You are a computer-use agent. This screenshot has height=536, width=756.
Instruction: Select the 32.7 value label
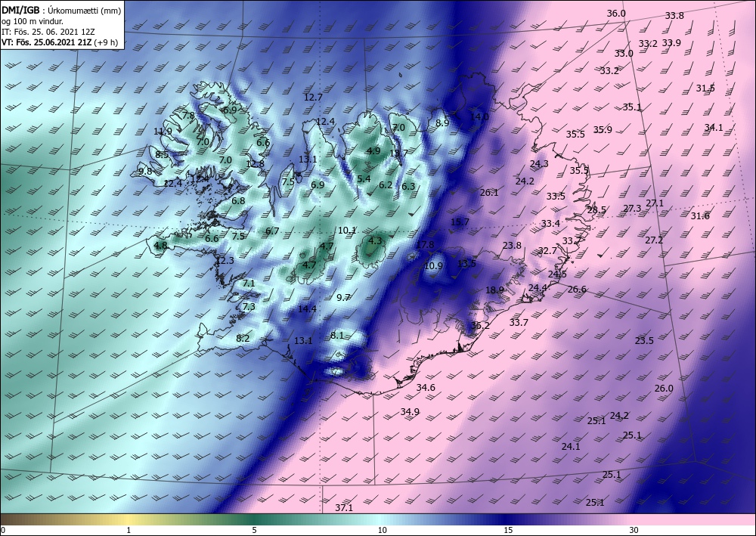(547, 251)
